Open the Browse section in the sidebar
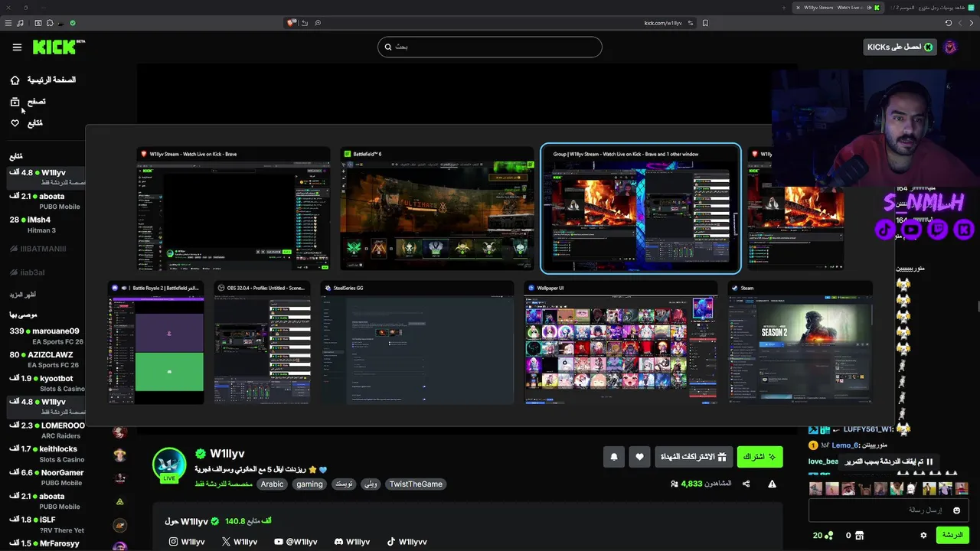The height and width of the screenshot is (551, 980). pos(28,102)
